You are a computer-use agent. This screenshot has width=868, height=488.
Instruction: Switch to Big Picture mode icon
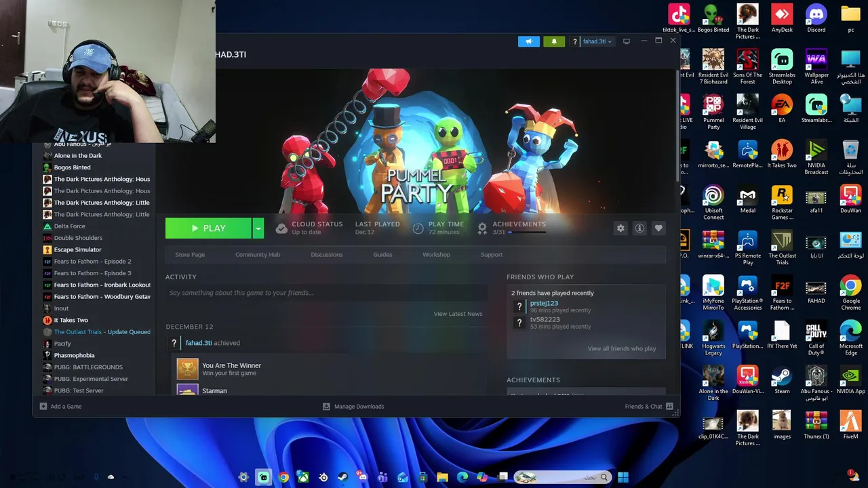pyautogui.click(x=627, y=41)
